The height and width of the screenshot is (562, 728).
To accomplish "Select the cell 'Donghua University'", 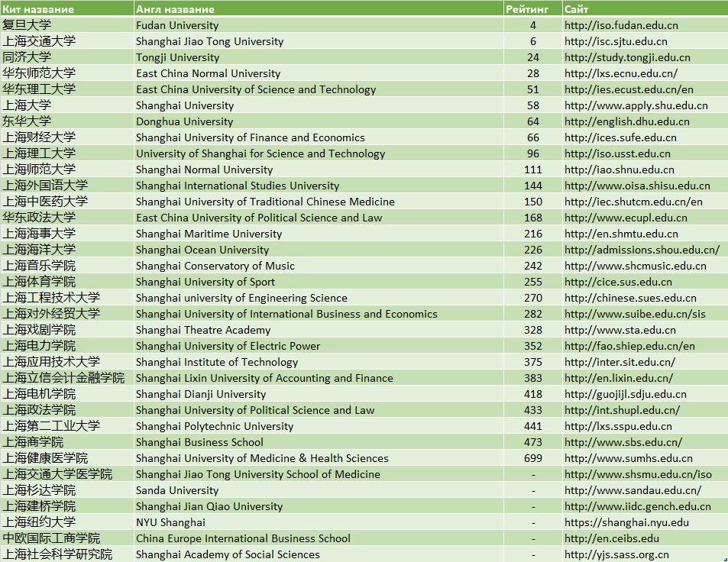I will tap(319, 121).
